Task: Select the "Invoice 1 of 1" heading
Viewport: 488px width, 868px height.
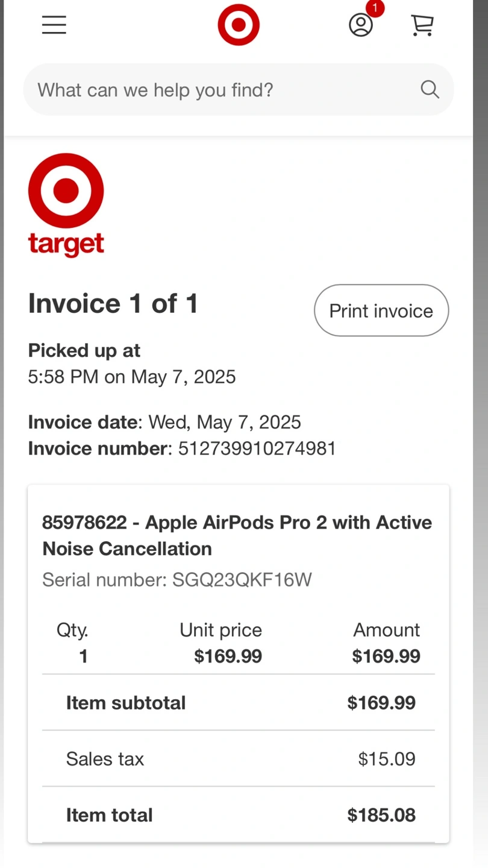Action: tap(113, 303)
